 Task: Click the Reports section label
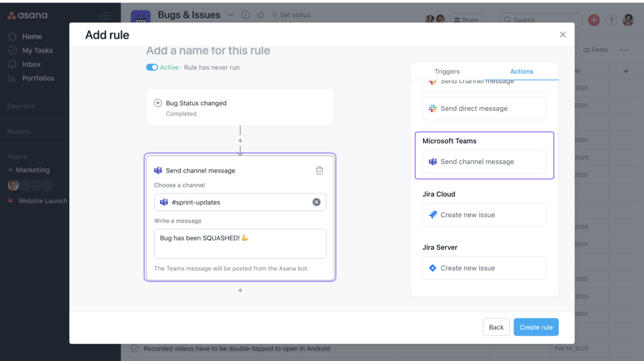pyautogui.click(x=19, y=131)
